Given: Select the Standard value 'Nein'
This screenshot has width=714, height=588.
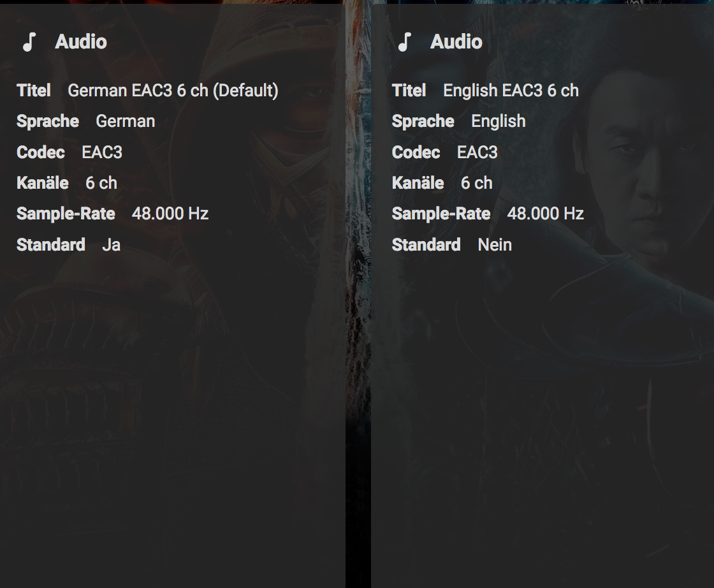Looking at the screenshot, I should (494, 245).
